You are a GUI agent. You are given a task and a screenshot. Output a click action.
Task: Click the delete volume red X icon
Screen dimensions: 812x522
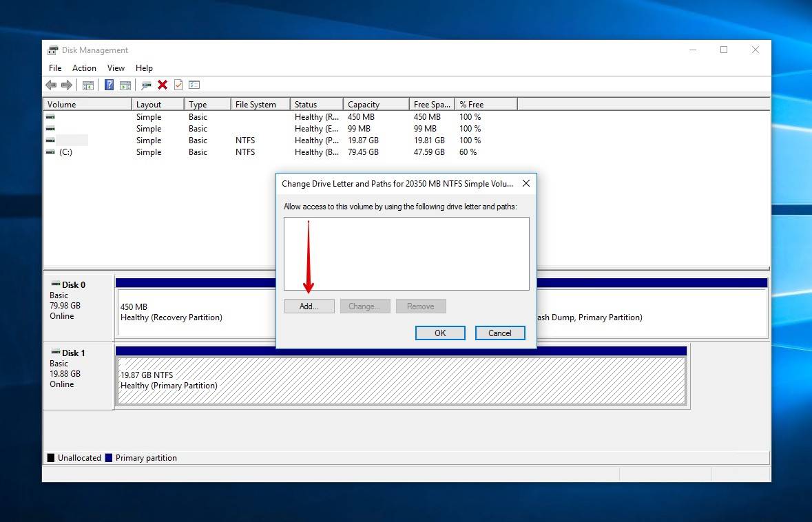(163, 84)
